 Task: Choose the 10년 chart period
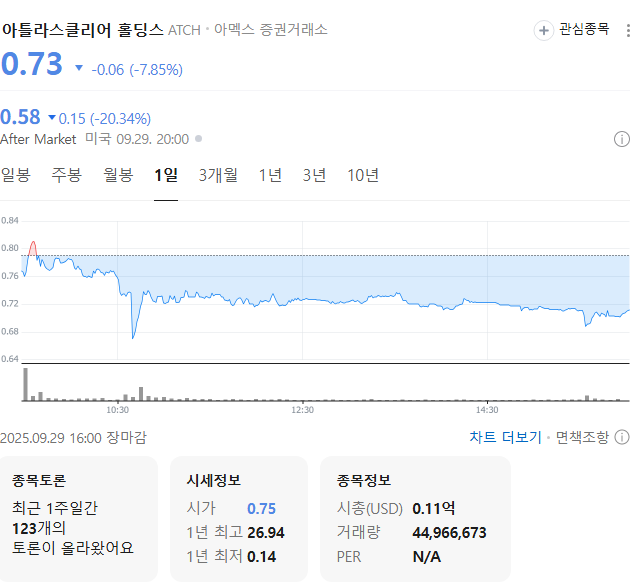click(363, 175)
